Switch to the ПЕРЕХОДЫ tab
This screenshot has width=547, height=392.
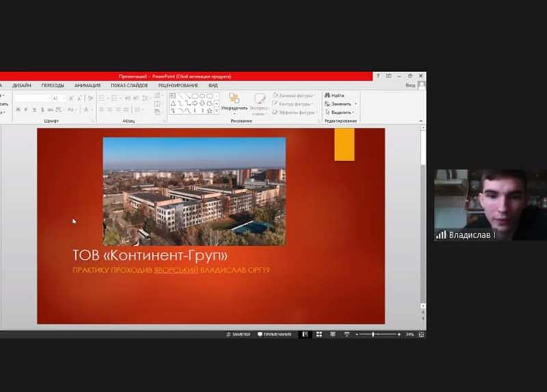click(x=53, y=85)
